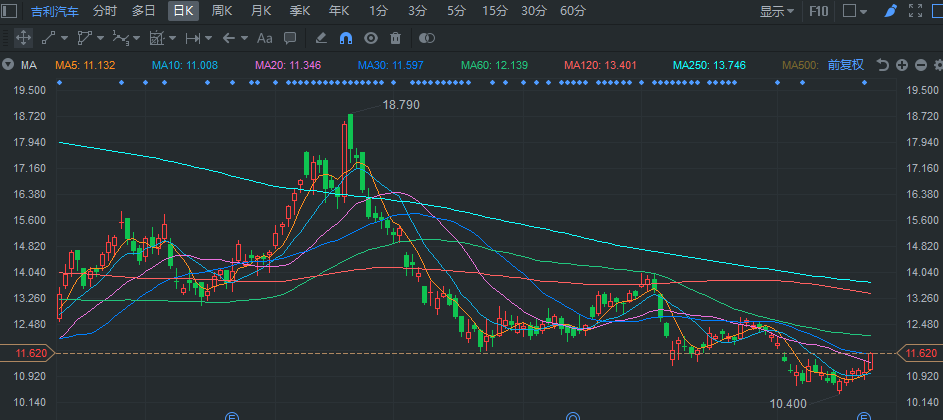Expand the line tool dropdown arrow

[x=64, y=38]
